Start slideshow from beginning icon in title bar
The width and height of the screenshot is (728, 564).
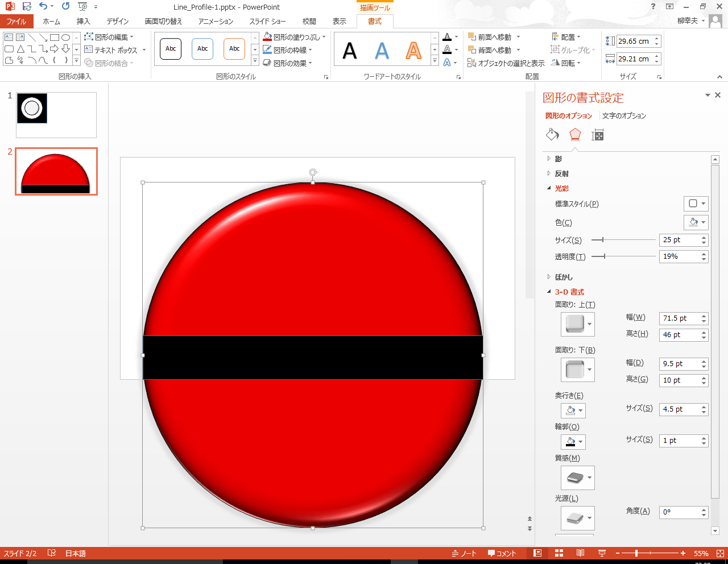(83, 7)
